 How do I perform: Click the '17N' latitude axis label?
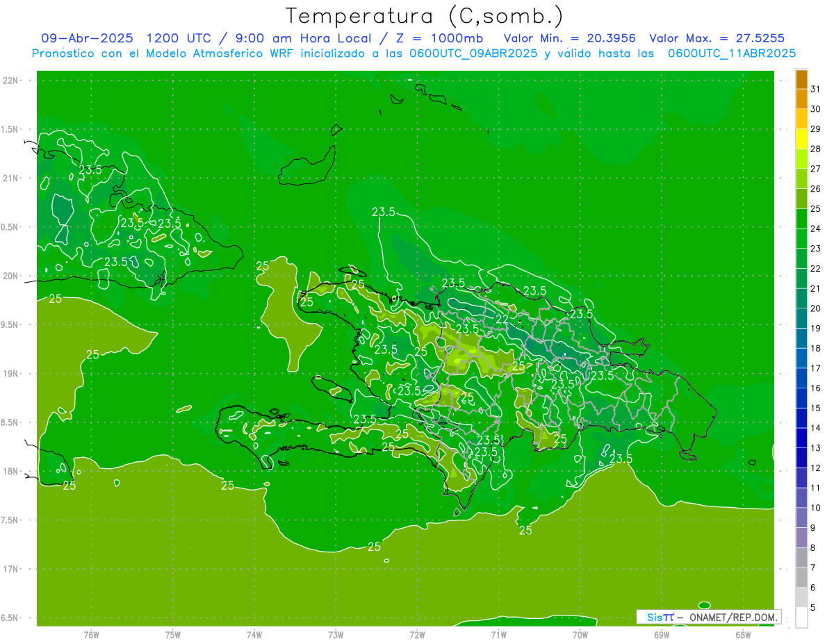[x=10, y=569]
